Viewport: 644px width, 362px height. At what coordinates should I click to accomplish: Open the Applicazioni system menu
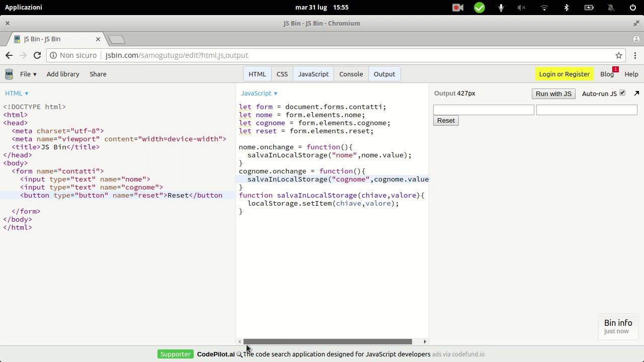click(24, 8)
